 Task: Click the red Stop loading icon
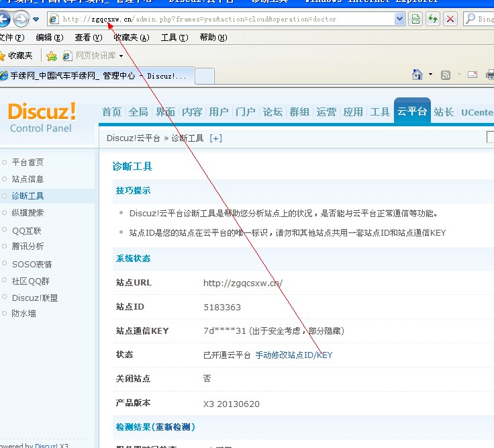450,19
